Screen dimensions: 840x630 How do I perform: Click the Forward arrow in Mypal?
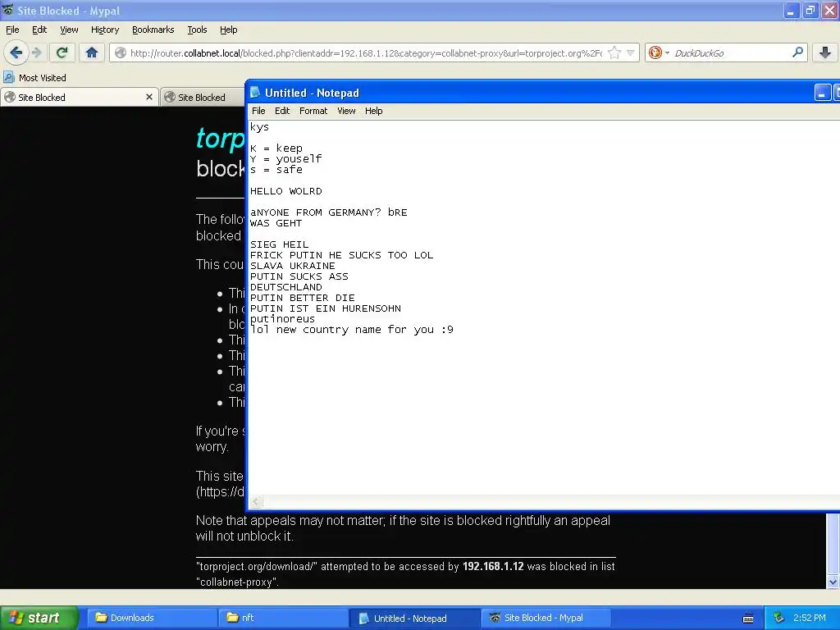coord(36,52)
